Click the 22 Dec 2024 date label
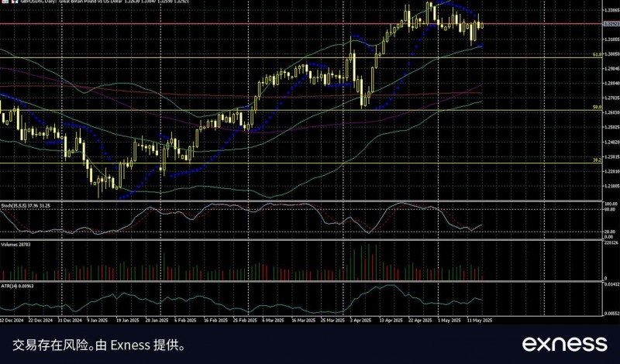This screenshot has width=620, height=364. coord(41,320)
